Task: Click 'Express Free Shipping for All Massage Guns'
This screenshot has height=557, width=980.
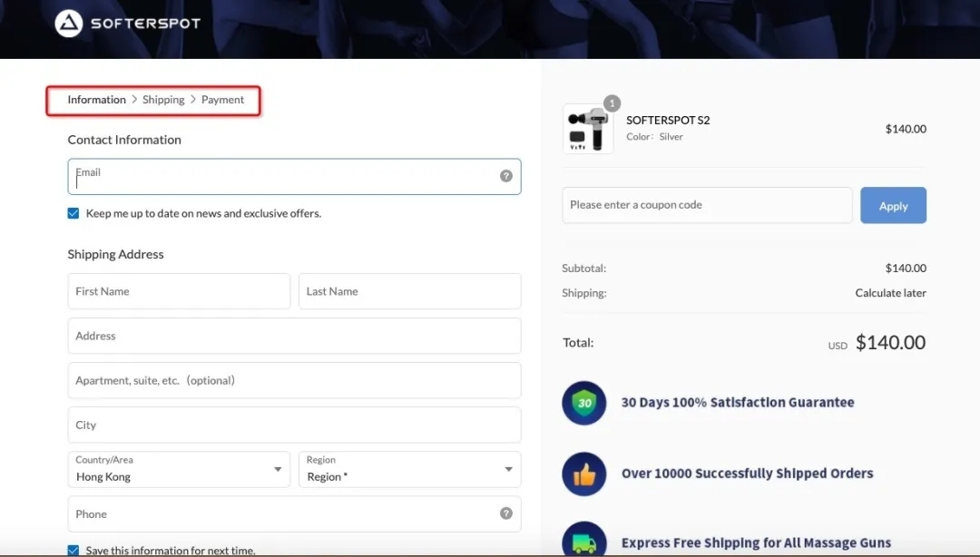Action: click(x=756, y=542)
